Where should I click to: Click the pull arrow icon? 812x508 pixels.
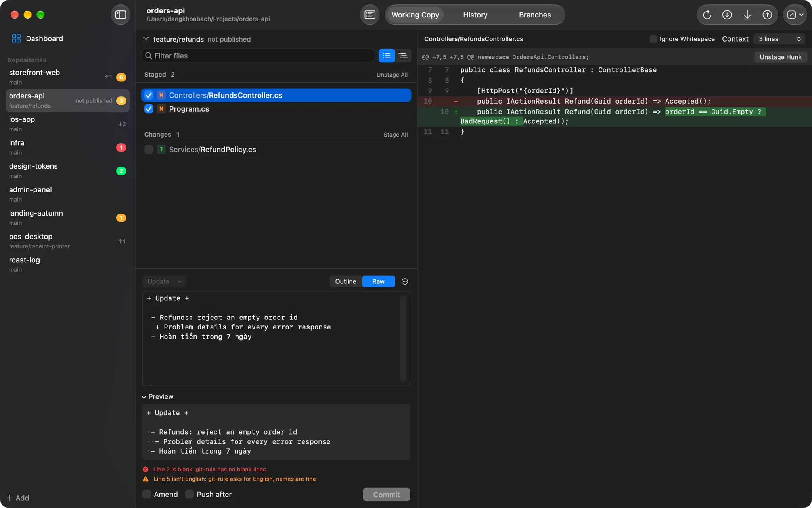(747, 15)
